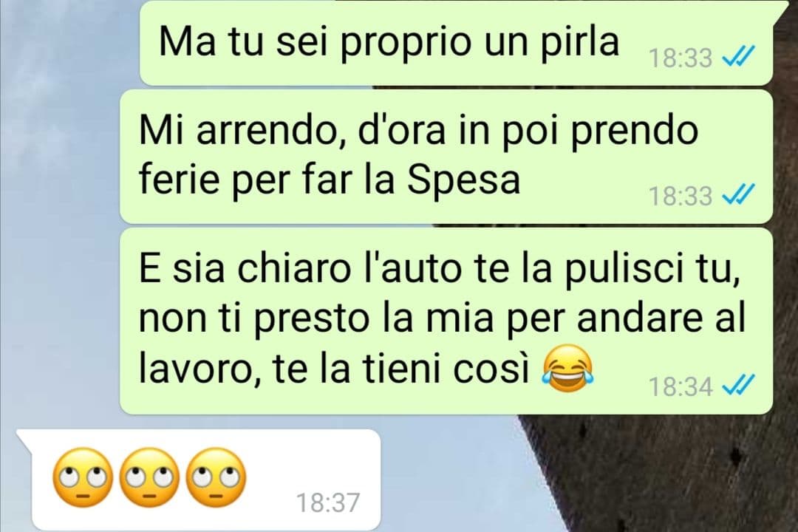Click the 18:34 timestamp
Viewport: 798px width, 532px height.
coord(681,386)
